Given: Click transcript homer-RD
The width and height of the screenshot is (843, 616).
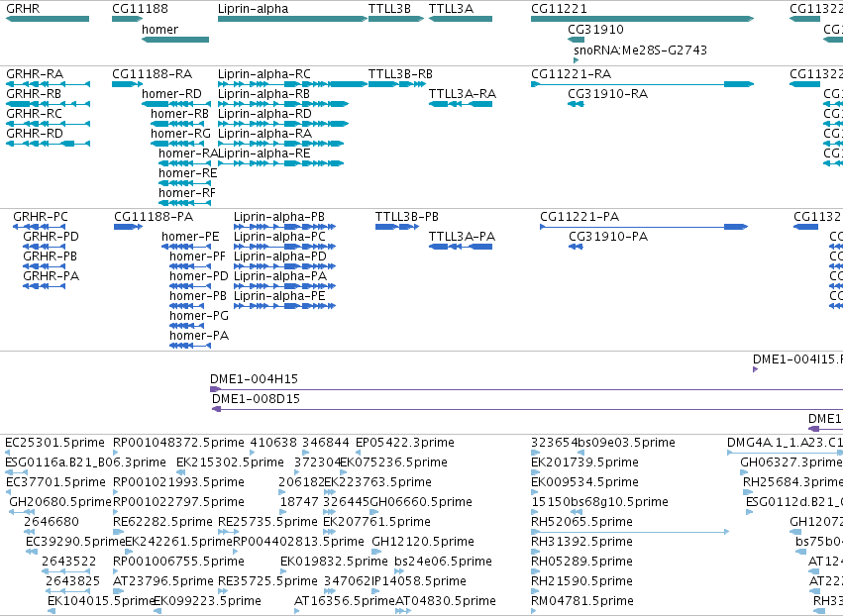Looking at the screenshot, I should (x=176, y=104).
